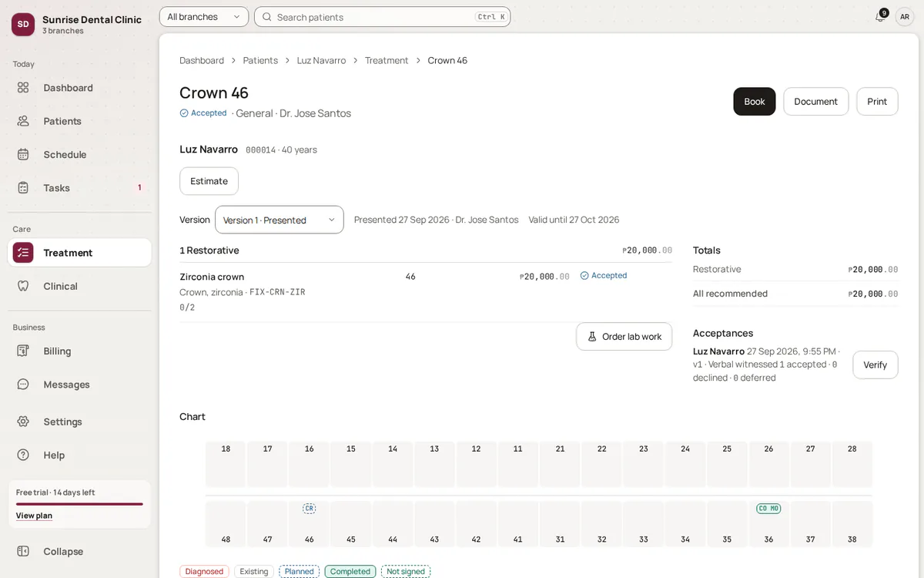
Task: Open Patients in the sidebar
Action: 79,121
